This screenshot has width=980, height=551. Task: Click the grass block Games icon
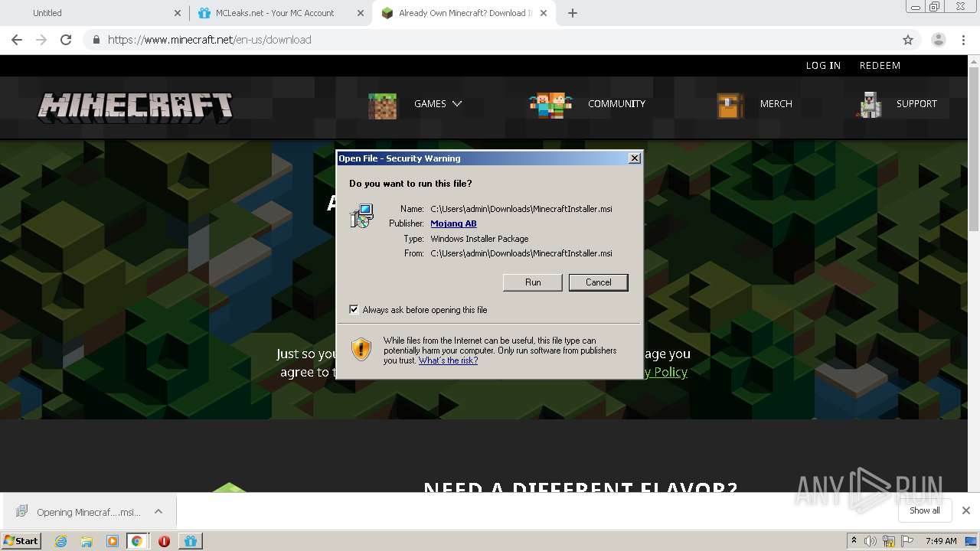coord(383,106)
